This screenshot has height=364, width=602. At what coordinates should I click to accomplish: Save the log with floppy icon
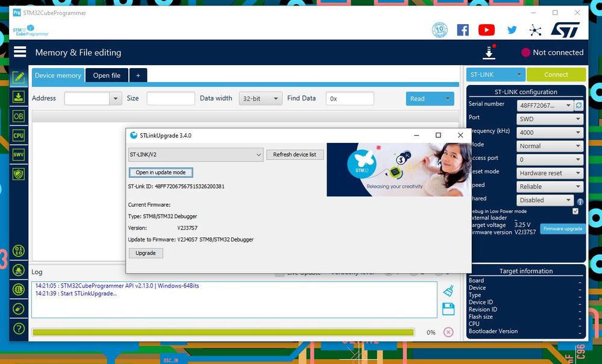(448, 309)
